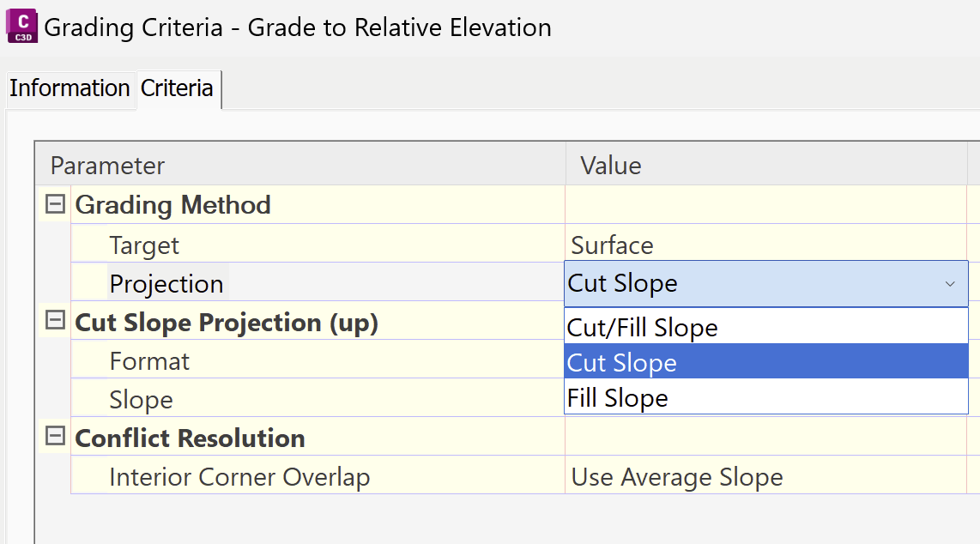
Task: Collapse the Grading Method group
Action: 54,204
